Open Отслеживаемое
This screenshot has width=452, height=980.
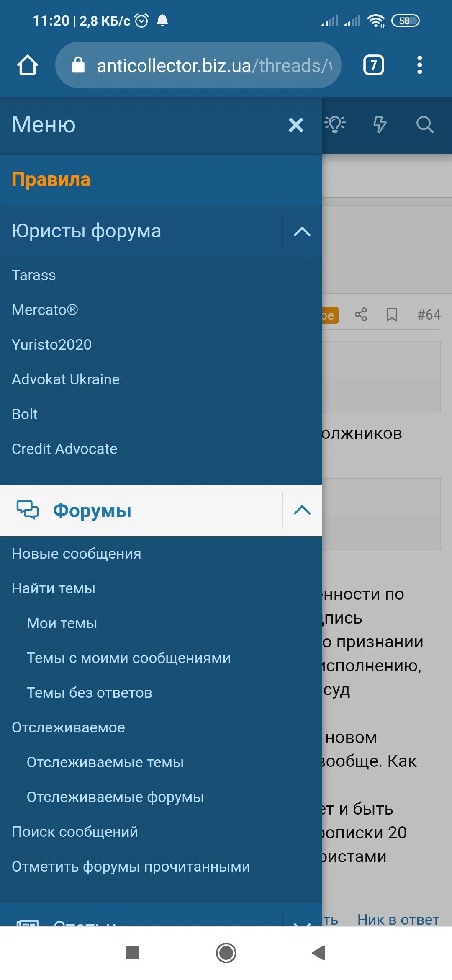coord(68,727)
